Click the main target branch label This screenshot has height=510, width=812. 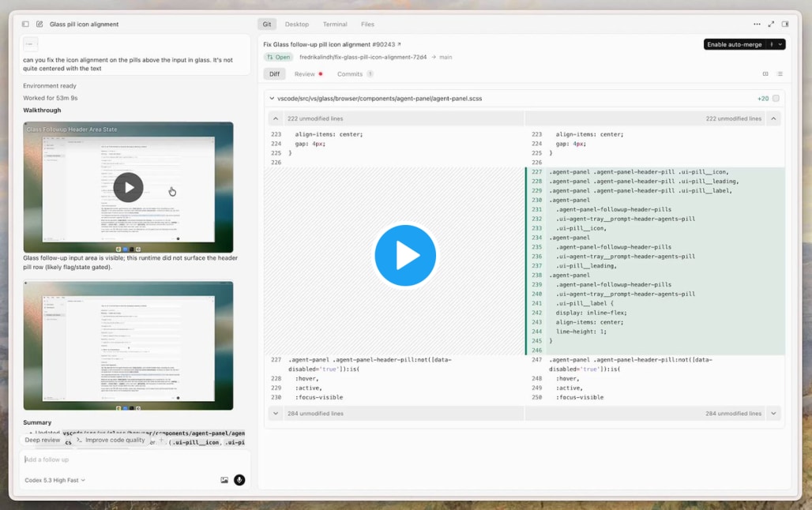pos(445,57)
